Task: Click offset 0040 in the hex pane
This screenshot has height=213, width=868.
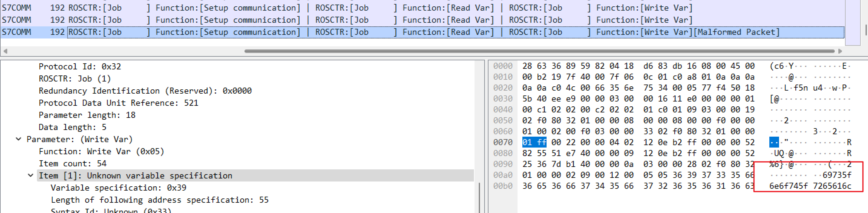Action: coord(503,109)
